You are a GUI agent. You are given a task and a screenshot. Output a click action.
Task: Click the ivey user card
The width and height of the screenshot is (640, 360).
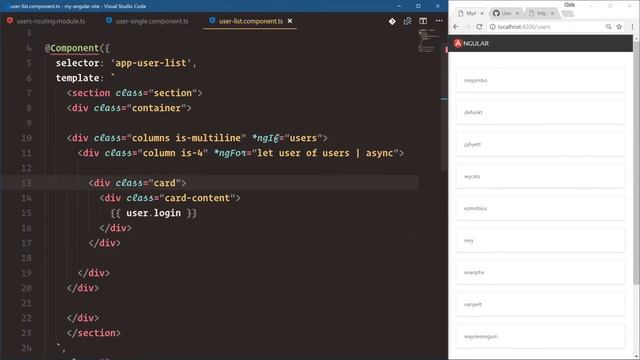coord(540,240)
